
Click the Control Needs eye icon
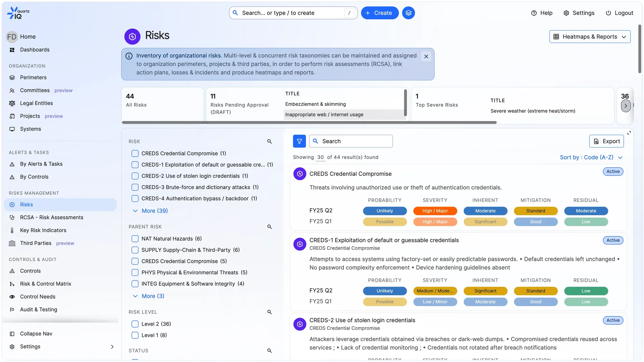(x=12, y=297)
